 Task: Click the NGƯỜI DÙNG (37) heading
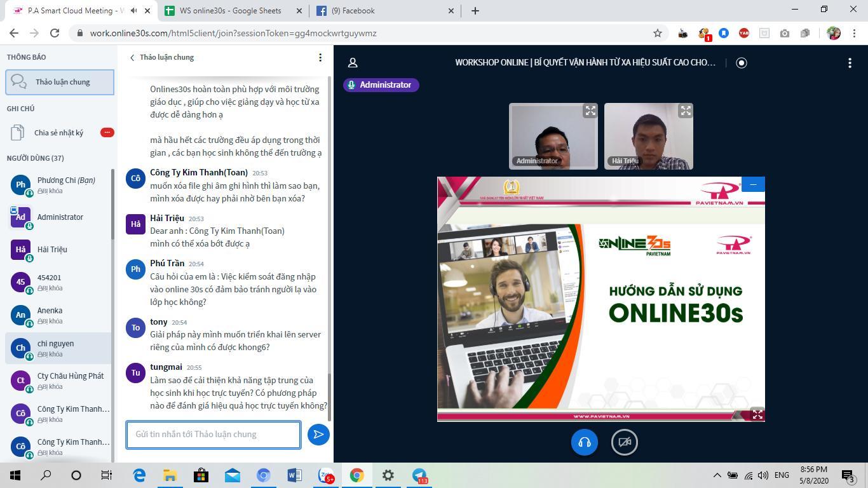click(x=35, y=158)
